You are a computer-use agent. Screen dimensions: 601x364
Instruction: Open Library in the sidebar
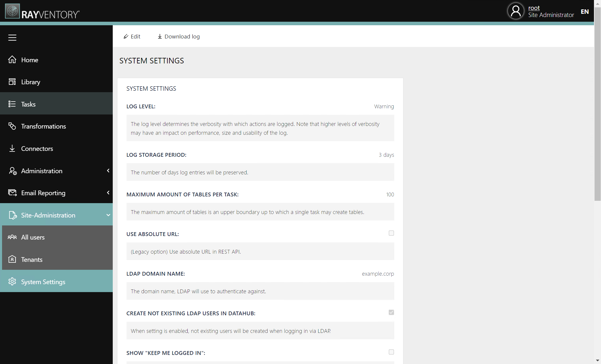click(x=56, y=82)
